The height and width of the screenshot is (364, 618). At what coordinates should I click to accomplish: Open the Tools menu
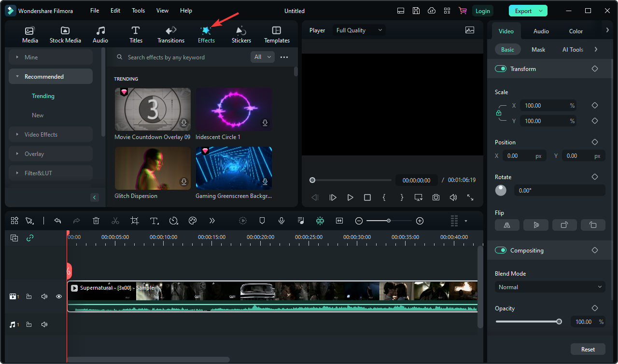click(138, 11)
